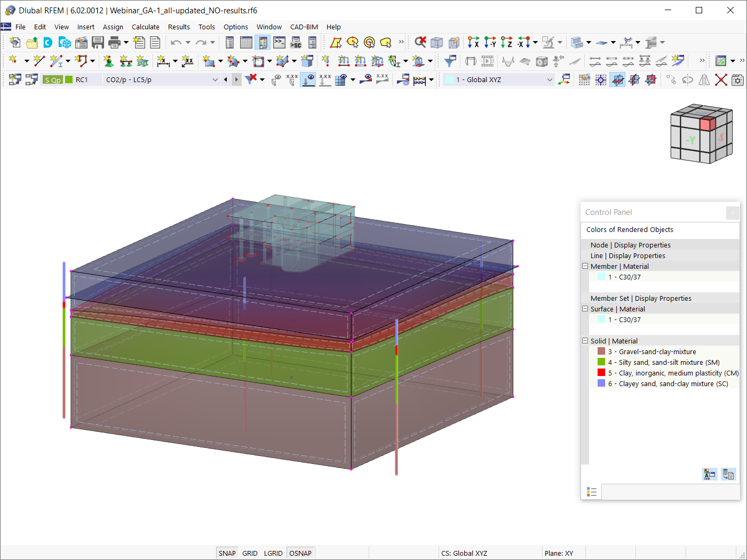Collapse the Solid | Material section
Viewport: 747px width, 560px height.
(585, 340)
